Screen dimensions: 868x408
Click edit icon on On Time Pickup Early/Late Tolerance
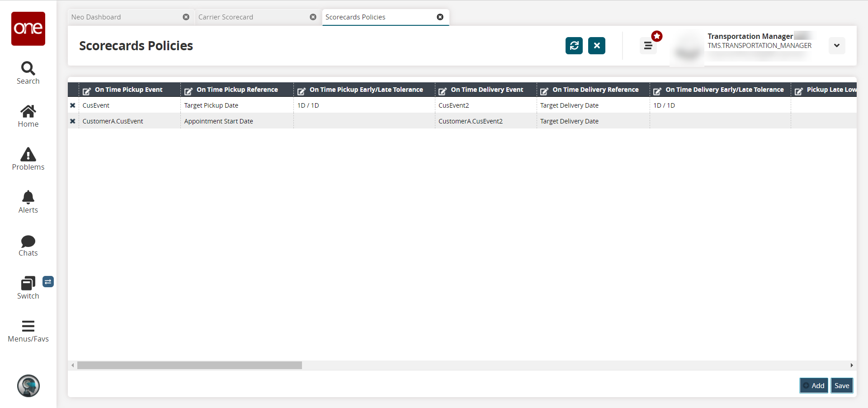pyautogui.click(x=302, y=90)
